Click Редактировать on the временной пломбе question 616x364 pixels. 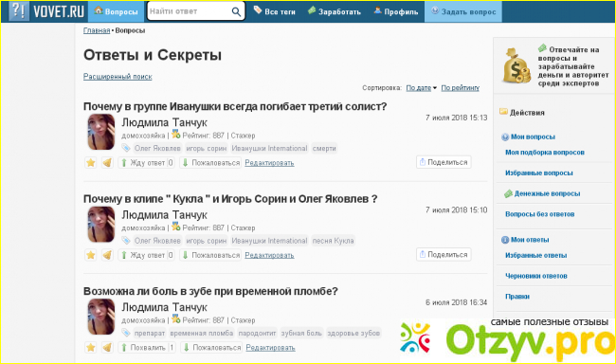[270, 348]
